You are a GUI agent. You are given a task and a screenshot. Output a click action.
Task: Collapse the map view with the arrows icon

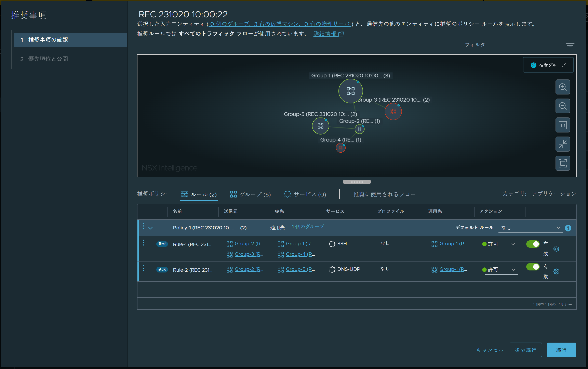[562, 144]
